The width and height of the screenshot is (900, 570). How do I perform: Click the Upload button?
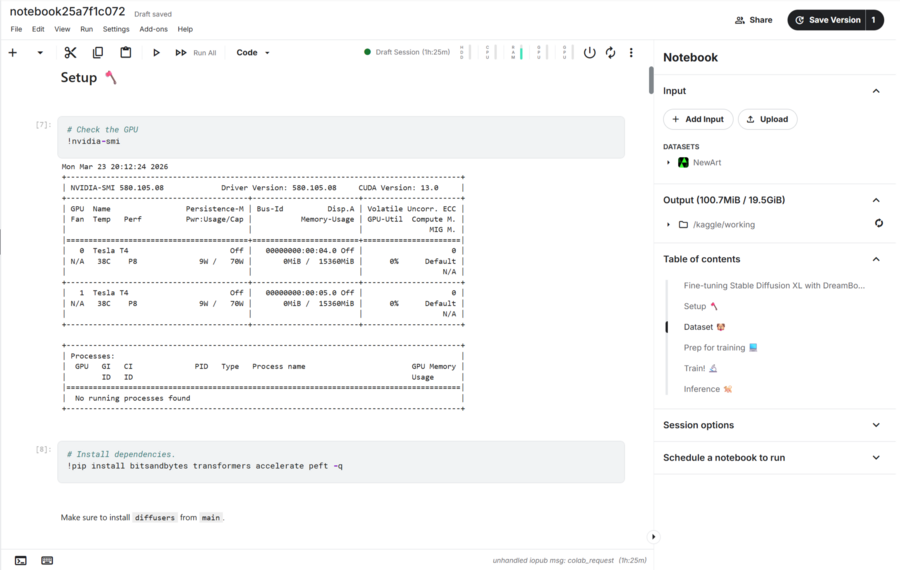[767, 119]
